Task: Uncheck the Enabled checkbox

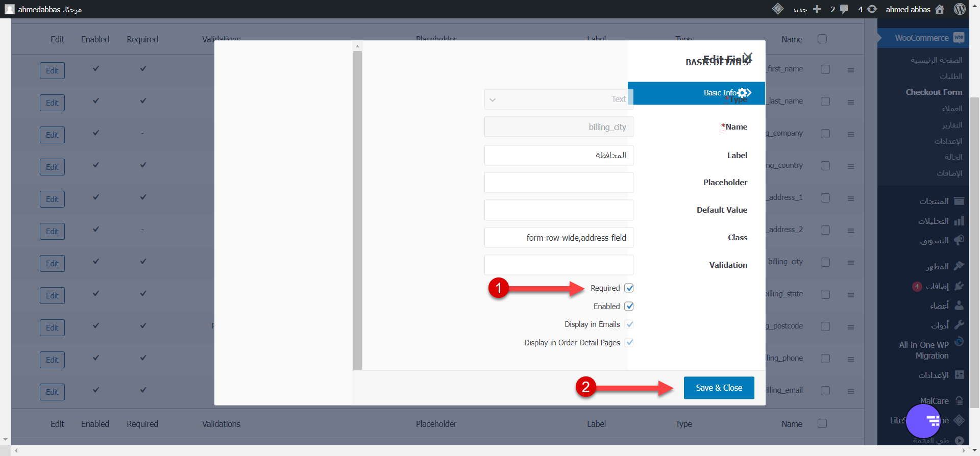Action: click(629, 307)
